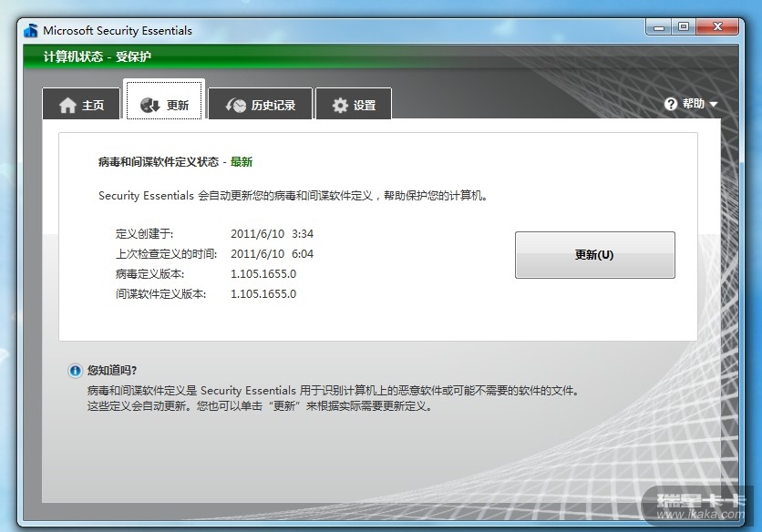
Task: Open the 设置 settings tab
Action: [x=354, y=103]
